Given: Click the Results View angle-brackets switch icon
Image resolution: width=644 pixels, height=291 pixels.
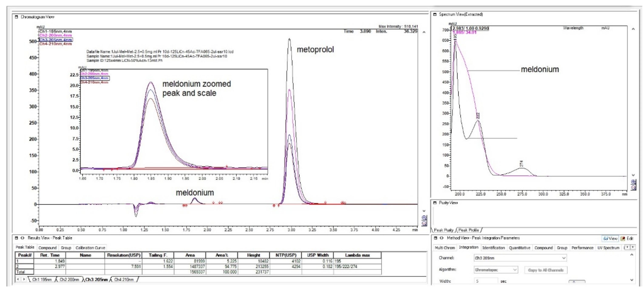Looking at the screenshot, I should (x=23, y=238).
